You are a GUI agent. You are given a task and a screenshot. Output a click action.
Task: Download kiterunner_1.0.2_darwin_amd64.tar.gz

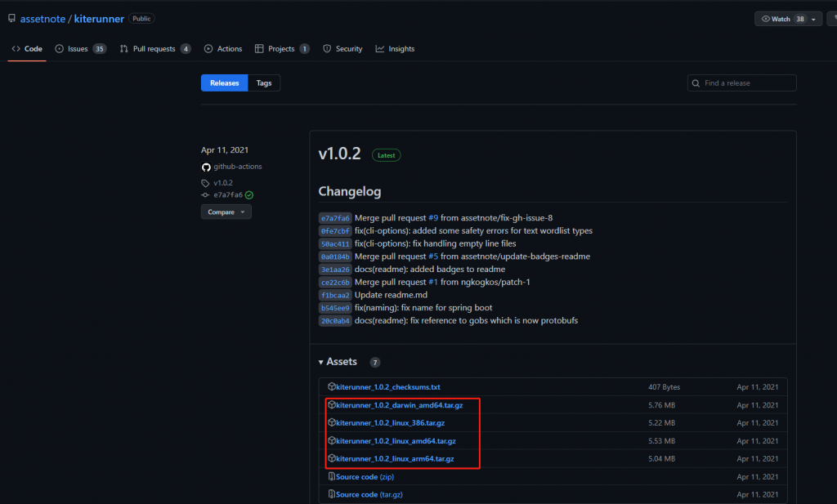(399, 405)
